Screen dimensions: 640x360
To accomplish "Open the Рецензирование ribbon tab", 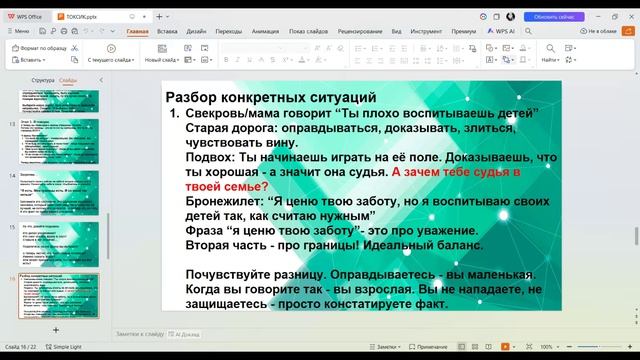I will tap(360, 31).
